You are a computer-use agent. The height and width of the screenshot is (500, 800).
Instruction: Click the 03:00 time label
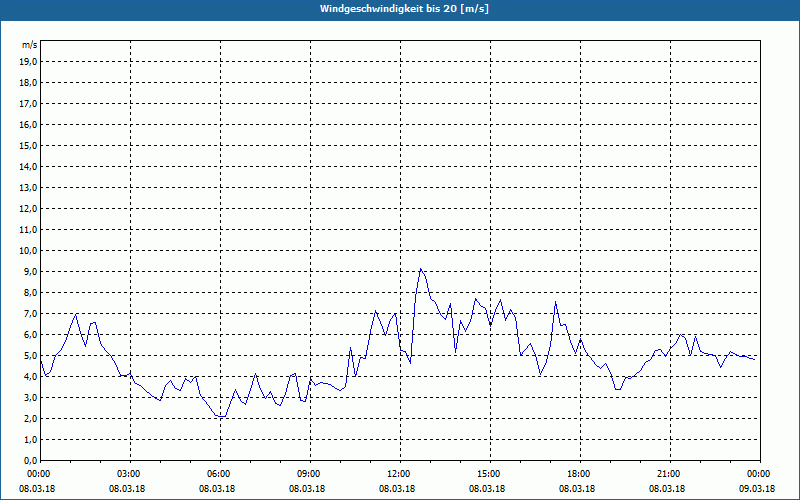(x=131, y=474)
